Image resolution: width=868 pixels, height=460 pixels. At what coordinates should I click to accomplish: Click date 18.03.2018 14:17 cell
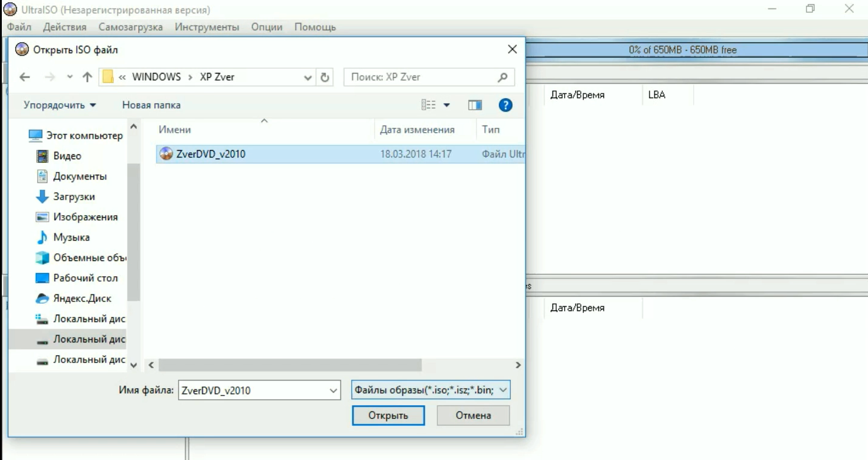(x=416, y=154)
